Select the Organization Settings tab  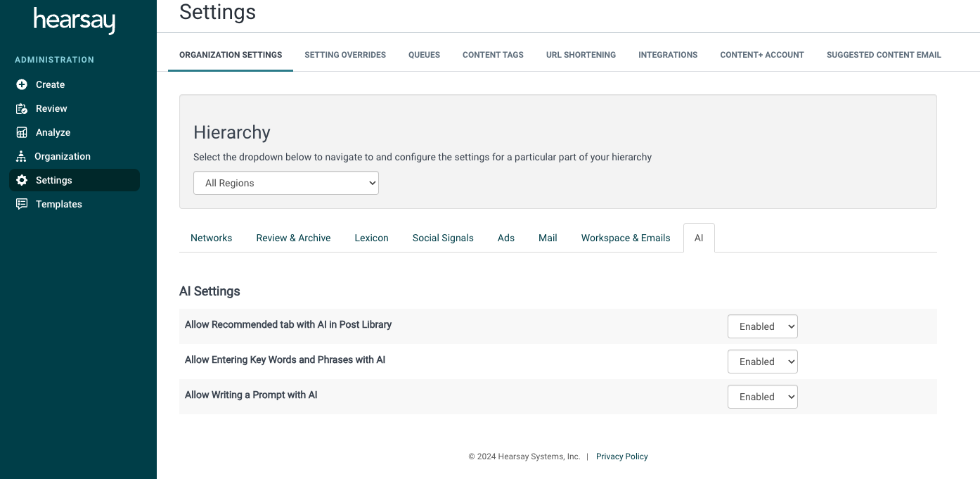point(231,55)
